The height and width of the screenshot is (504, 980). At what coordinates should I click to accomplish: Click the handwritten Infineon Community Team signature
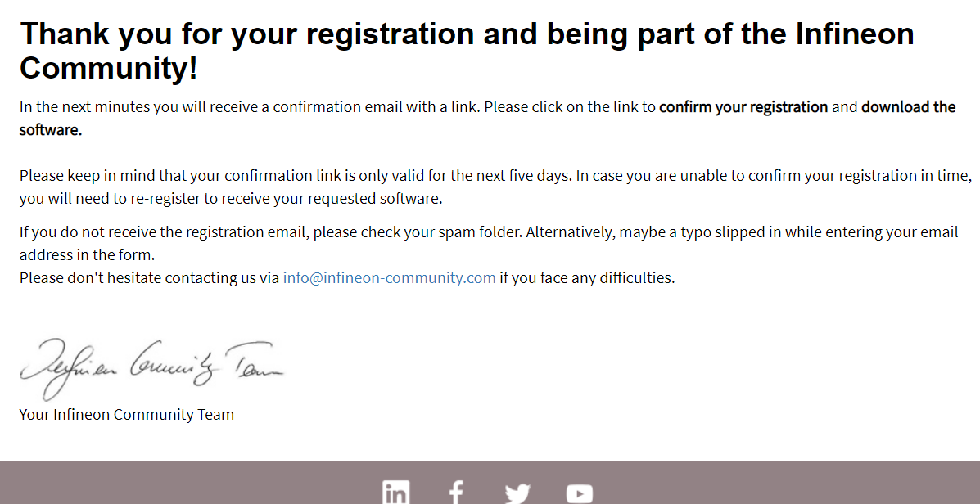151,368
